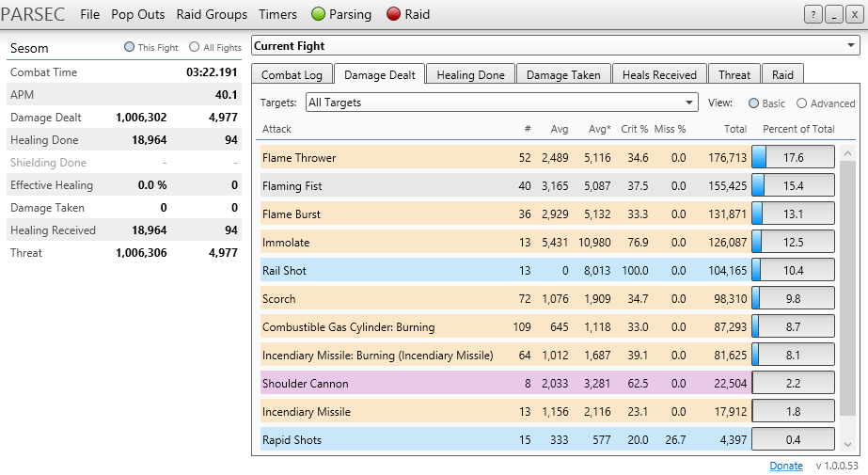Expand the Current Fight dropdown
The height and width of the screenshot is (475, 868).
tap(555, 46)
